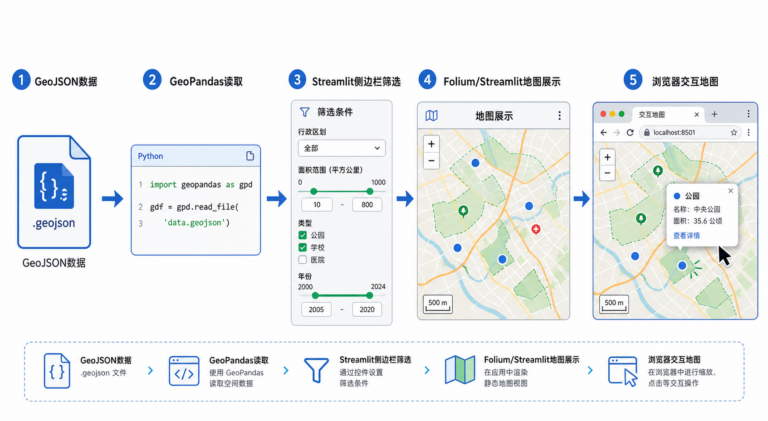Click the braces file icon beside bottom GeoJSON数据

(57, 371)
